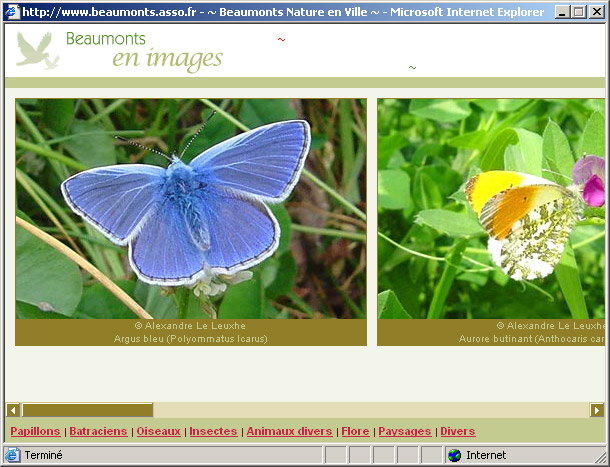This screenshot has width=610, height=467.
Task: Click the Internet zone globe icon
Action: (x=455, y=455)
